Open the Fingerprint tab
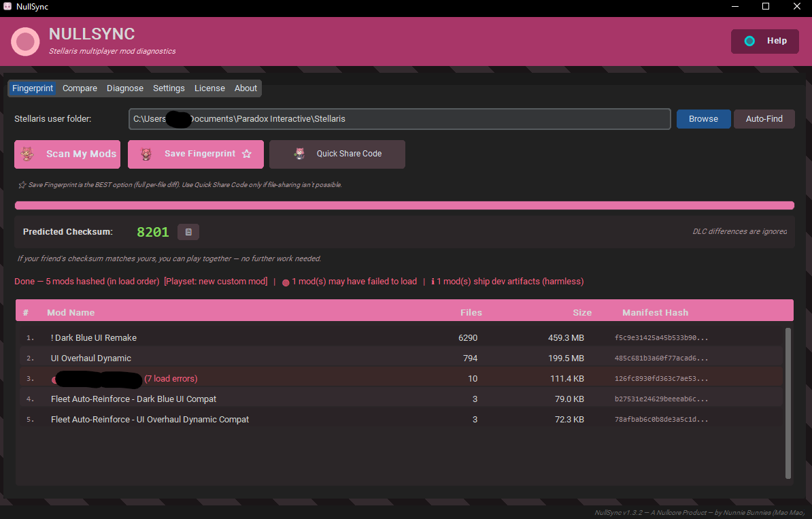 click(x=33, y=88)
